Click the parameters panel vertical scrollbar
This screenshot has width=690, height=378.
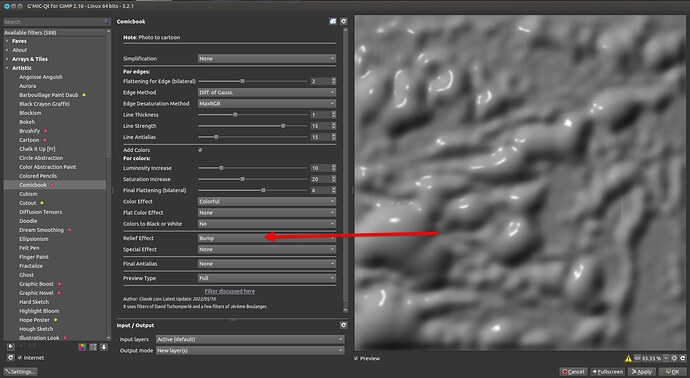click(345, 170)
